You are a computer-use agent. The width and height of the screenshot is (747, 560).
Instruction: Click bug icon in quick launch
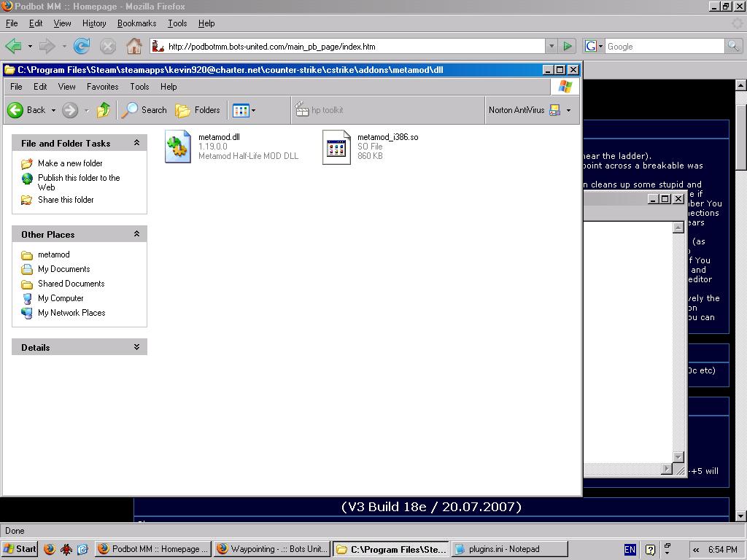pos(66,549)
